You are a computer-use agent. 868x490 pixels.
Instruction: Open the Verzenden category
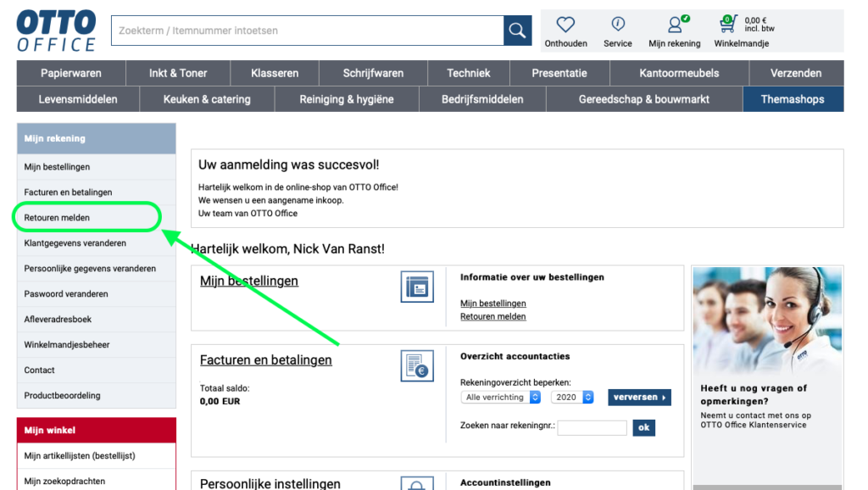[796, 73]
